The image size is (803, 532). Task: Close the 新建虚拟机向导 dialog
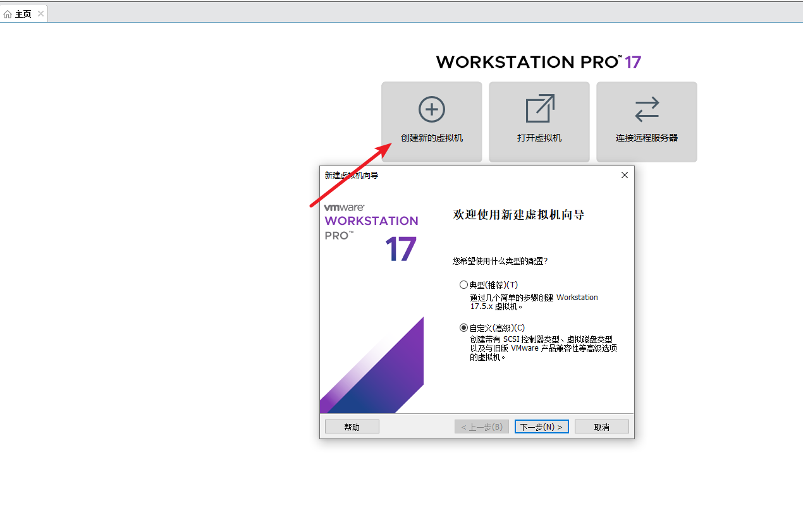point(625,175)
